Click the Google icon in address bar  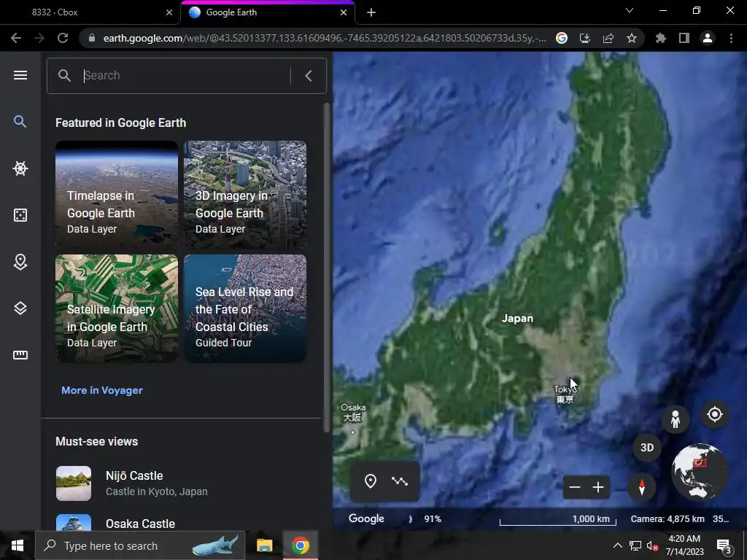click(x=562, y=38)
